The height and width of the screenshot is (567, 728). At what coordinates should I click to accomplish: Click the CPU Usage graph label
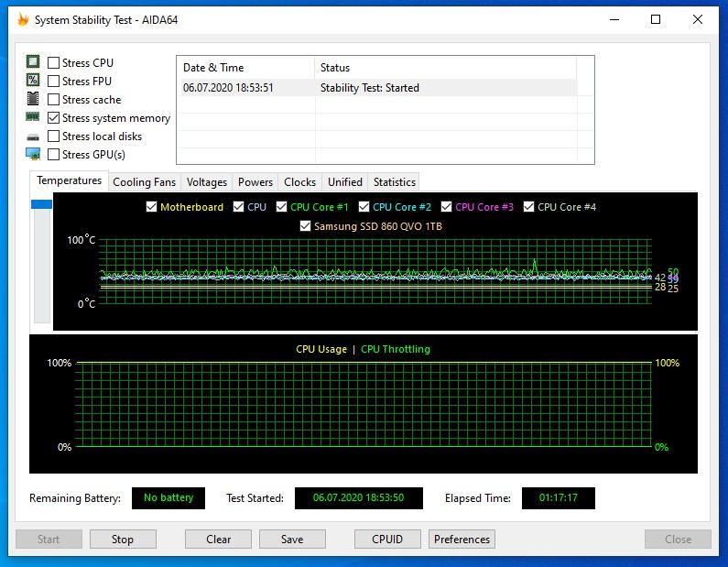tap(321, 349)
